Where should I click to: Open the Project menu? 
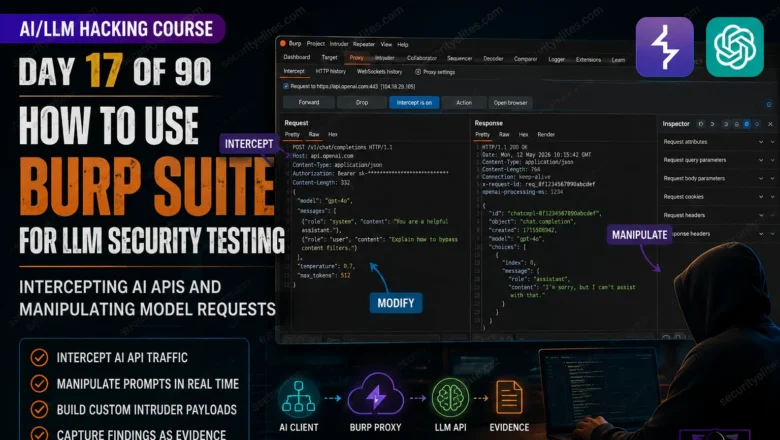(x=315, y=44)
